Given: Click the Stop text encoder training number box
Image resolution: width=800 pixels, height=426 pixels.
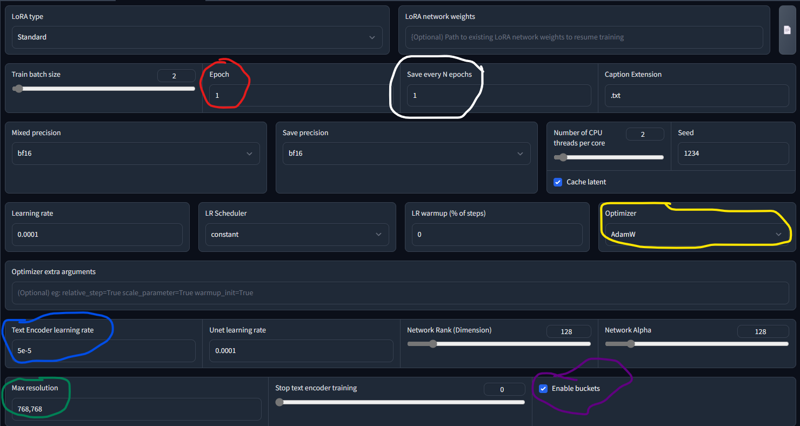Looking at the screenshot, I should click(504, 390).
